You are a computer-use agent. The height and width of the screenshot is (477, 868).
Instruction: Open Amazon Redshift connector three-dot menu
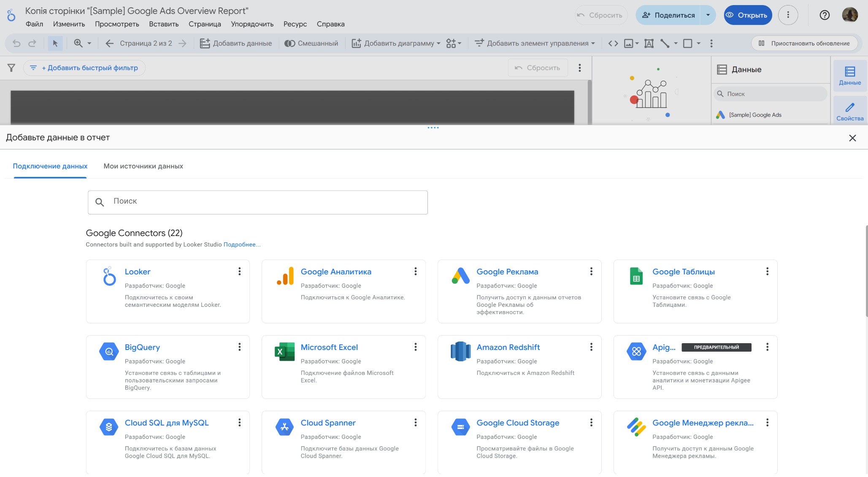[592, 347]
